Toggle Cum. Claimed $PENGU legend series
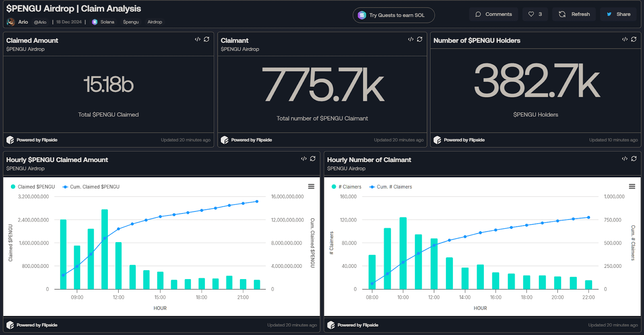The height and width of the screenshot is (335, 644). point(91,187)
